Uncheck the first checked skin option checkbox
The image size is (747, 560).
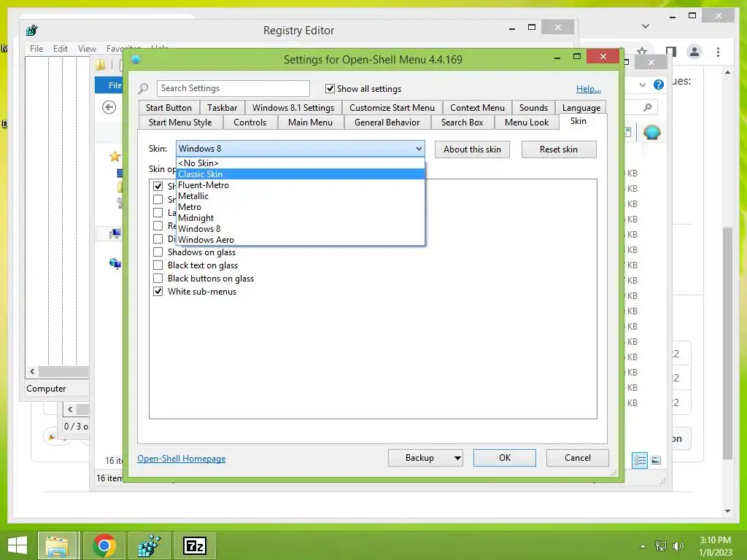point(158,186)
